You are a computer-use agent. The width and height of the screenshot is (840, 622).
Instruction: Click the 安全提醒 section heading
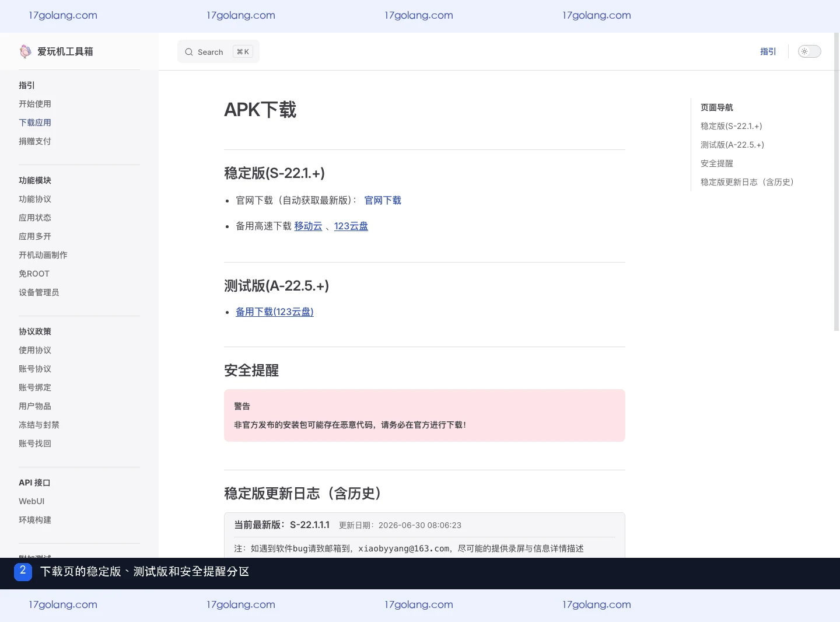tap(251, 371)
